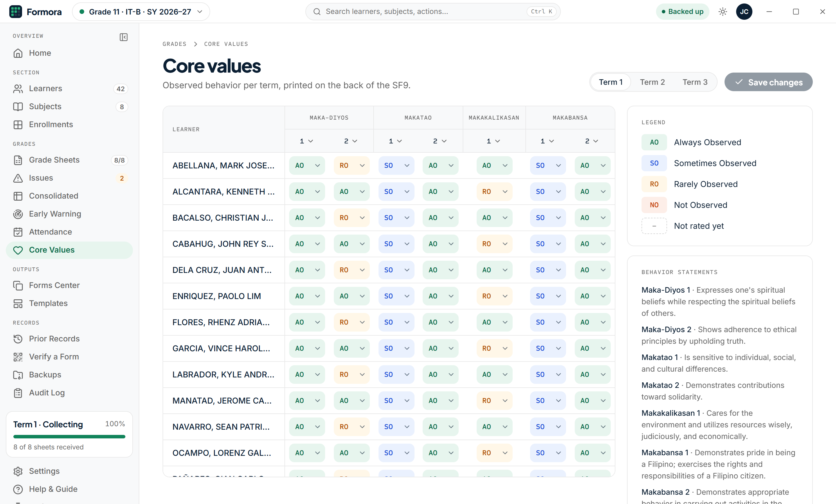
Task: Switch to the Term 1 tab
Action: tap(611, 82)
